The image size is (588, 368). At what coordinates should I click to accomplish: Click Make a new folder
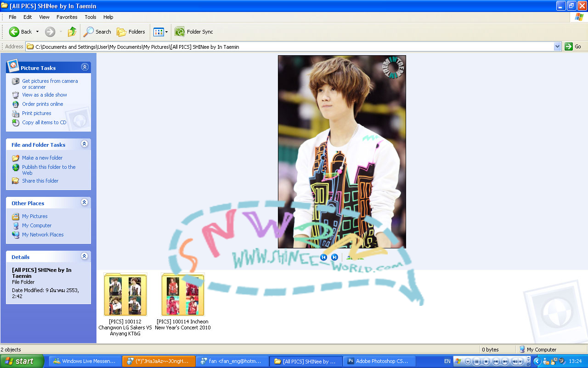pyautogui.click(x=42, y=158)
